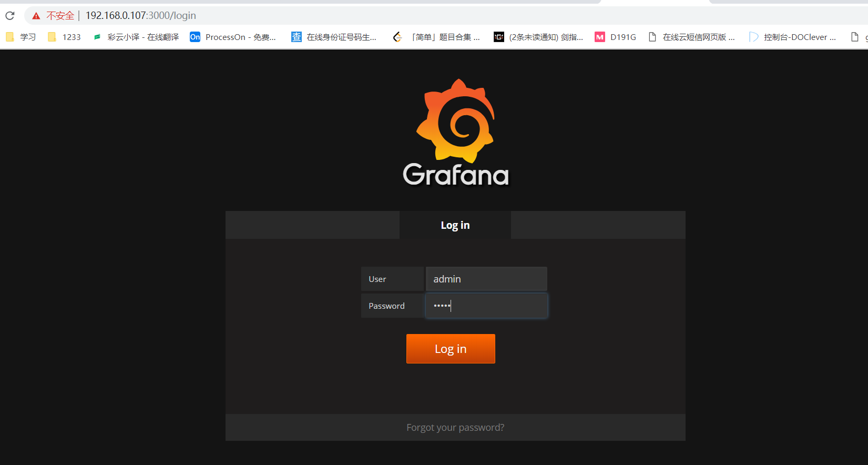Click the User field containing admin
868x465 pixels.
486,279
